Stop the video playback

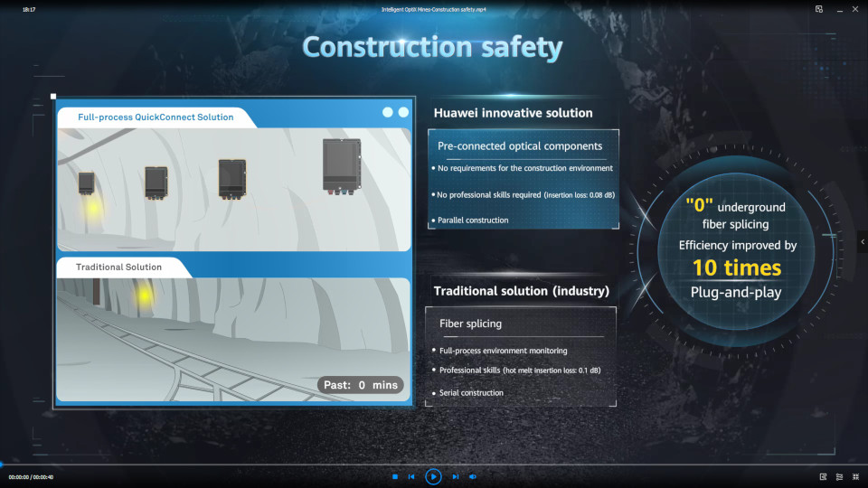(x=395, y=476)
